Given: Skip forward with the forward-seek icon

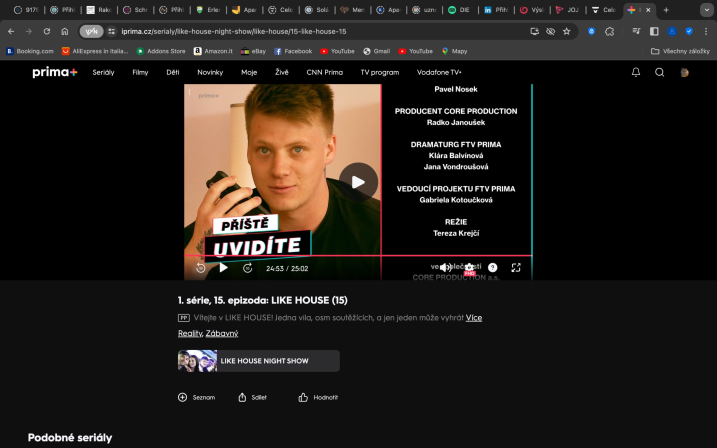Looking at the screenshot, I should tap(247, 268).
